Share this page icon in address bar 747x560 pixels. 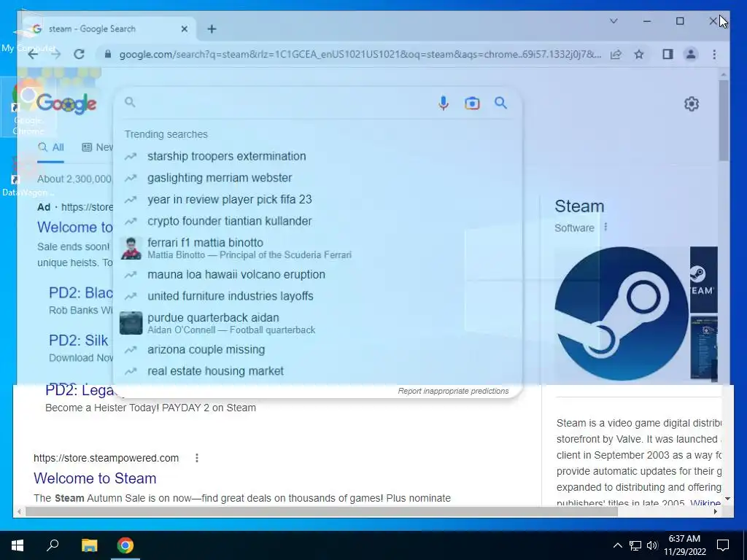616,54
